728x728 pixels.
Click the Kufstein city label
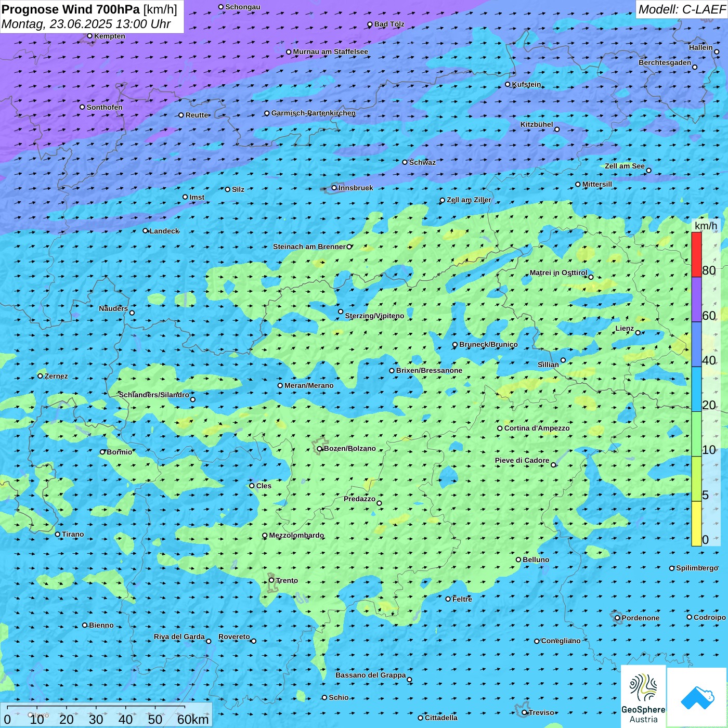tap(526, 84)
